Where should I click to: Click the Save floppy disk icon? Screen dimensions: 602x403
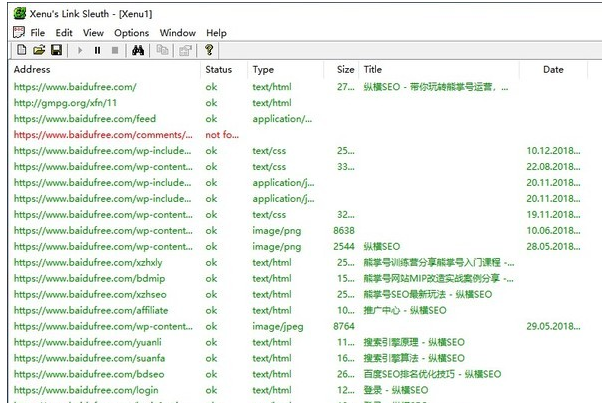click(56, 50)
